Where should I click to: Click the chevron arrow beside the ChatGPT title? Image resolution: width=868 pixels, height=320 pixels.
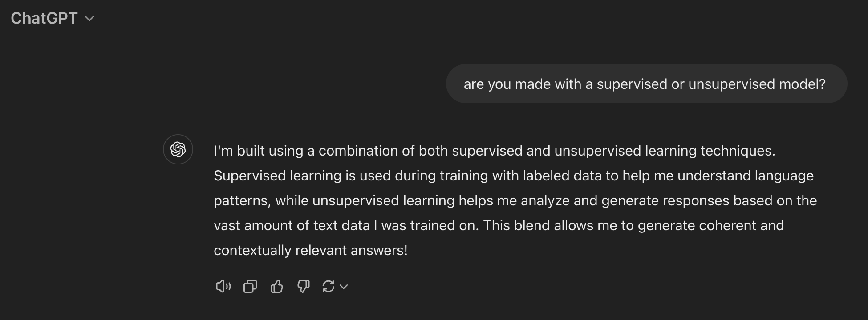[90, 19]
